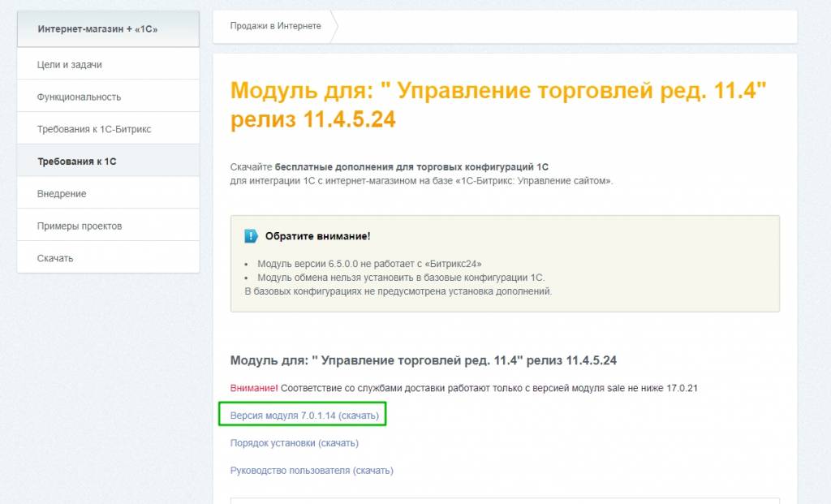Open the «Интернет-магазин + «1С»» sidebar header

[x=108, y=28]
